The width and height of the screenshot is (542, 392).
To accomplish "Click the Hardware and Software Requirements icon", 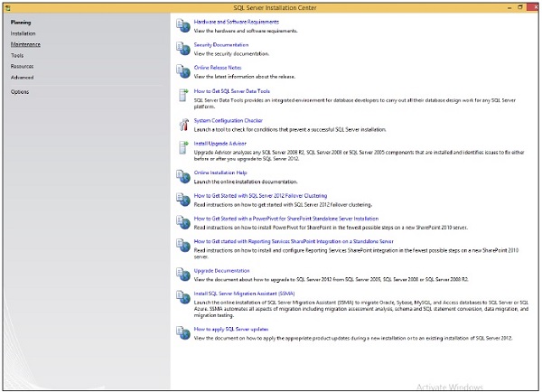I will pos(182,25).
